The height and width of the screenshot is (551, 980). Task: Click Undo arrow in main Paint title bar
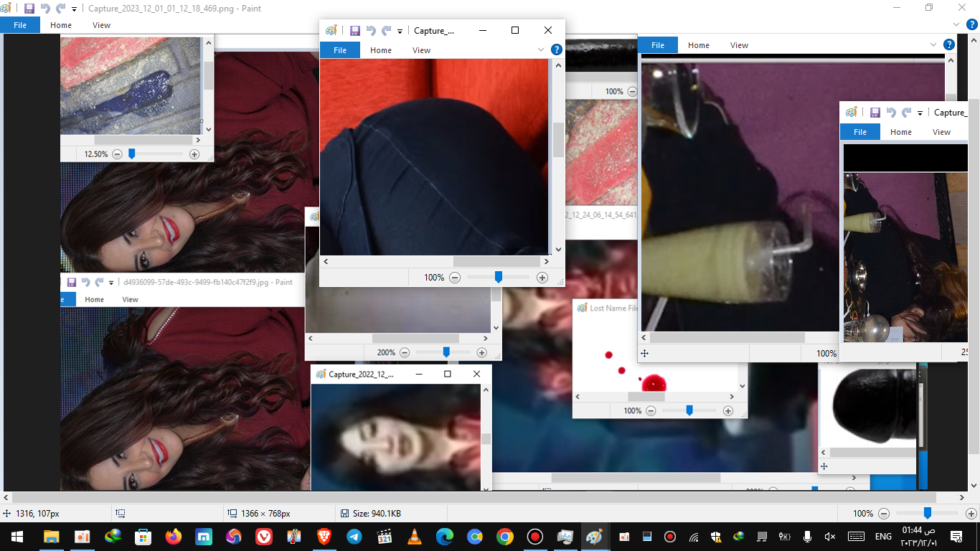[45, 9]
